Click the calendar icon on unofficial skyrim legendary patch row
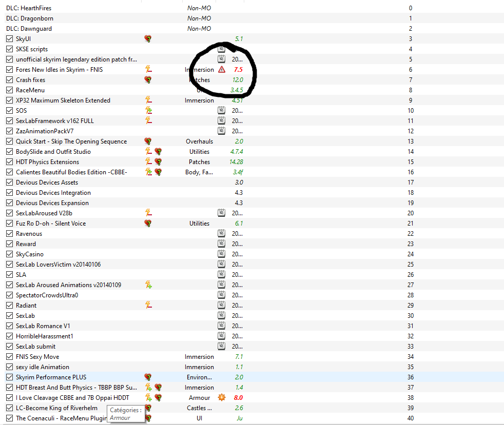 click(x=222, y=59)
